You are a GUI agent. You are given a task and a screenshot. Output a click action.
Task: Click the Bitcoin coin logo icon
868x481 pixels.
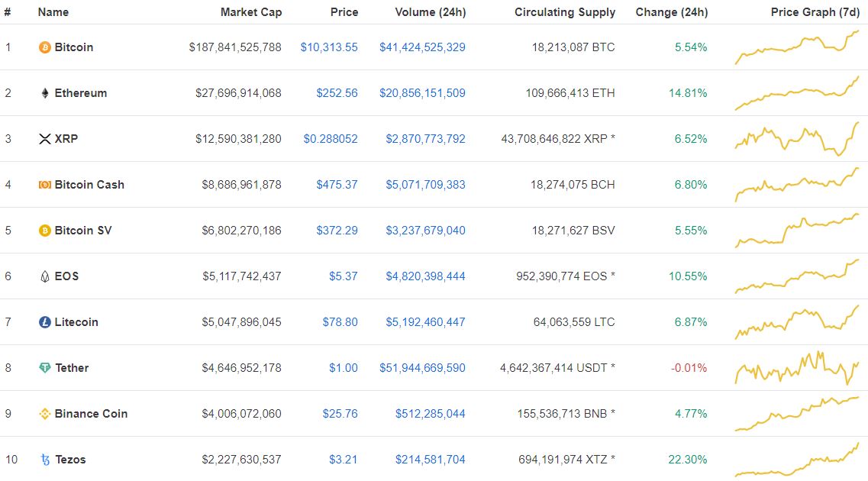pyautogui.click(x=44, y=47)
